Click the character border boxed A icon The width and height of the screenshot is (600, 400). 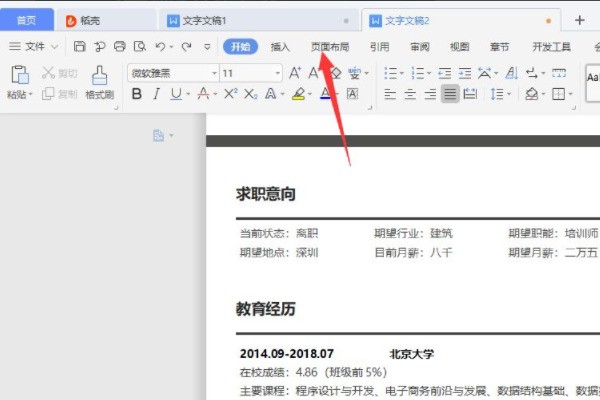point(352,94)
